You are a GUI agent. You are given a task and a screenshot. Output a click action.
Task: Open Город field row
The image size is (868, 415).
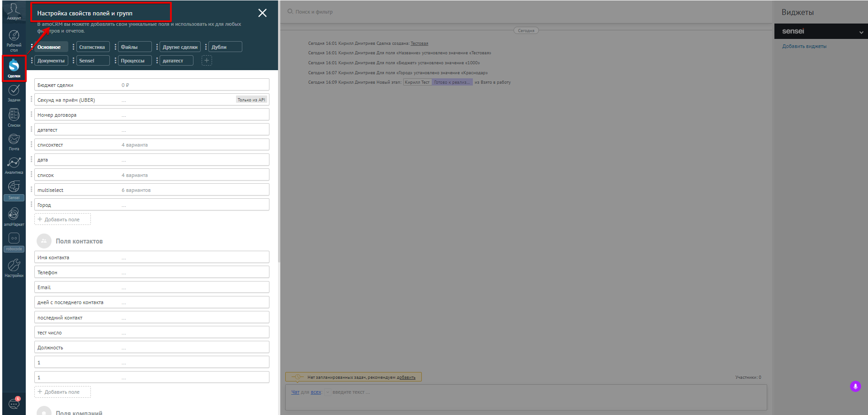click(x=151, y=205)
